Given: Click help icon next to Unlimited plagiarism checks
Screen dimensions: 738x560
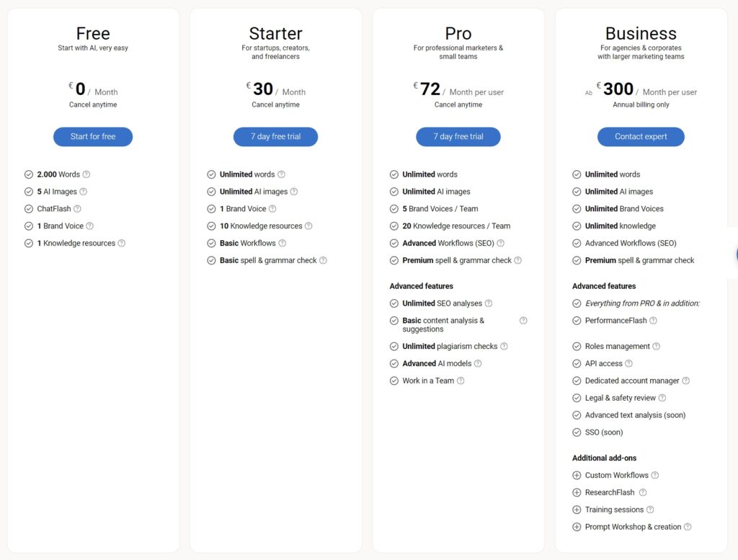Looking at the screenshot, I should point(504,347).
